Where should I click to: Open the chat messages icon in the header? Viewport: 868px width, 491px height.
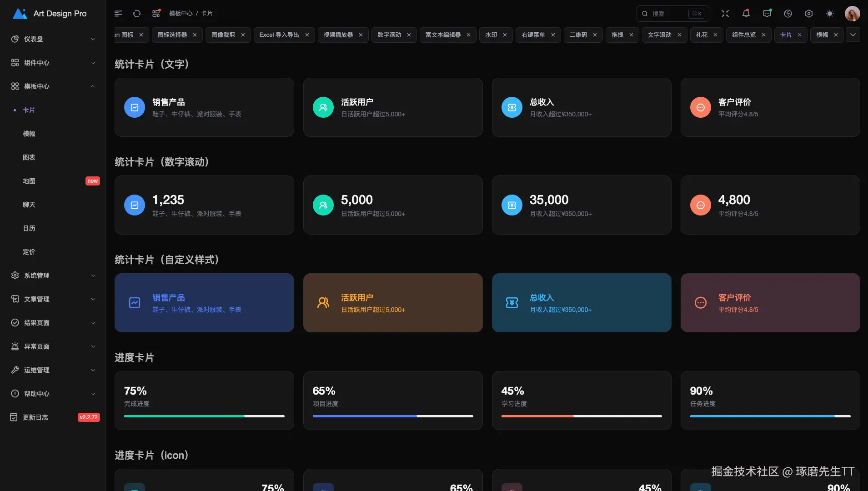click(767, 14)
